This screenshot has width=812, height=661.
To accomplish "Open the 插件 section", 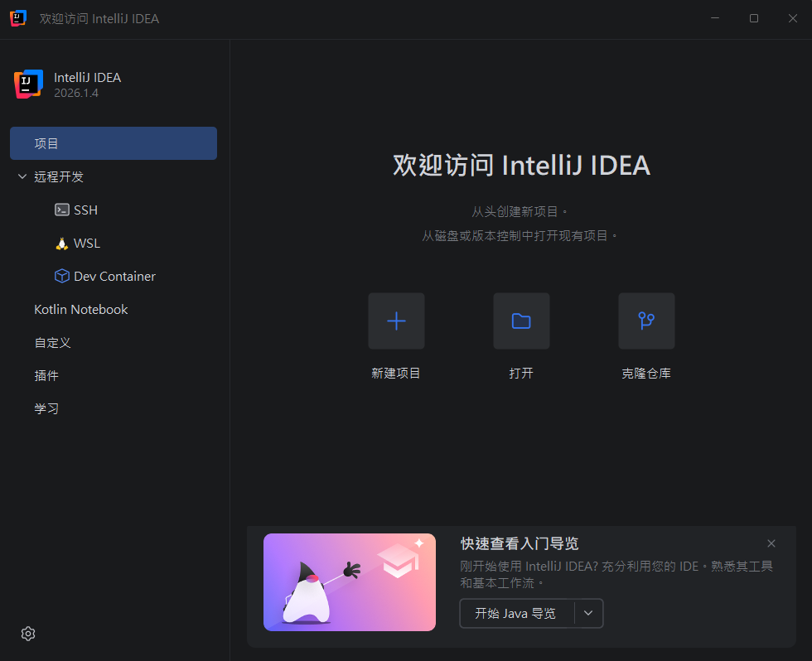I will click(x=46, y=375).
